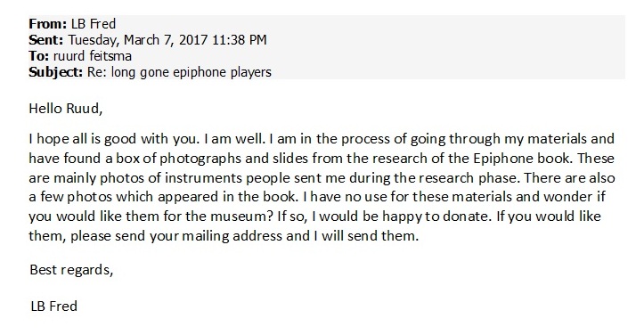Click the recipient name ruurd feitsma

click(x=93, y=56)
